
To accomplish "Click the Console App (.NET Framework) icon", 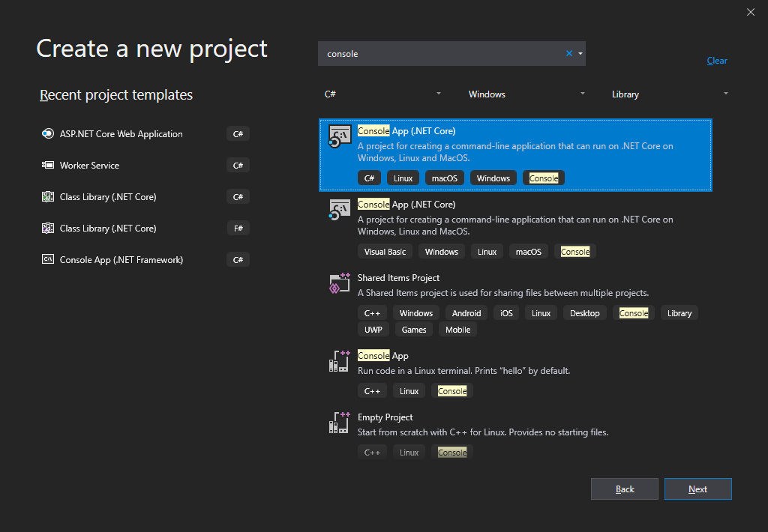I will click(x=47, y=260).
